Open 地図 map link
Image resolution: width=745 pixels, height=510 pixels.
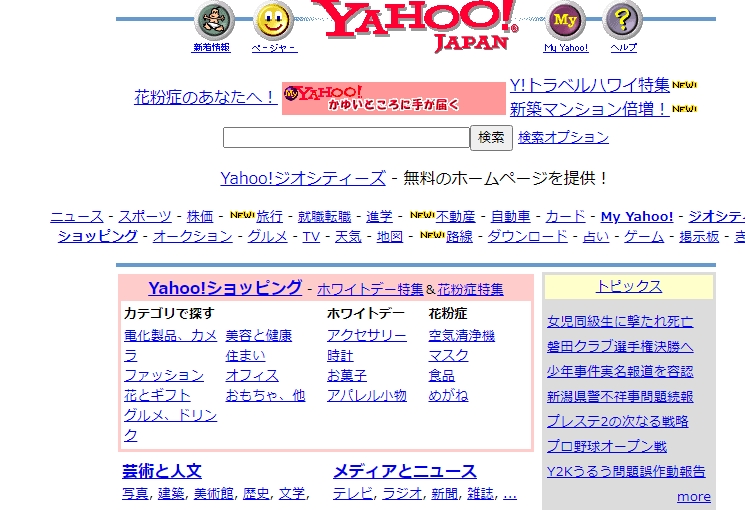coord(390,236)
